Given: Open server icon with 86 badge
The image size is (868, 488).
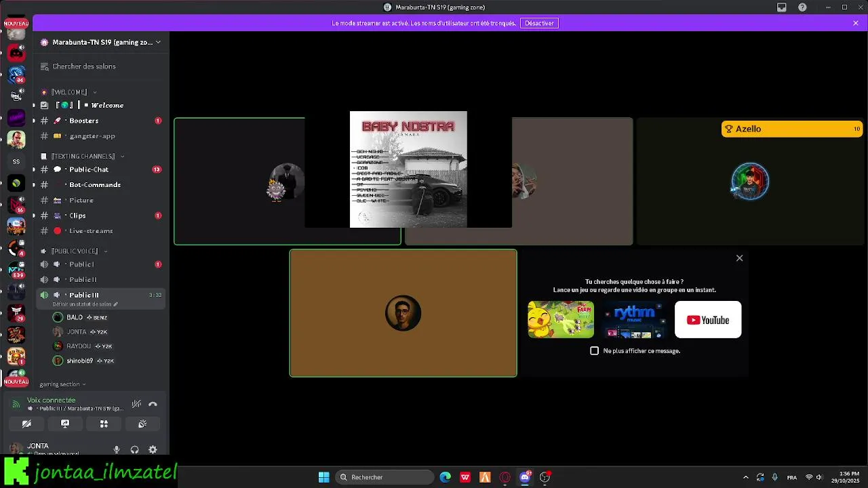Looking at the screenshot, I should pyautogui.click(x=16, y=74).
